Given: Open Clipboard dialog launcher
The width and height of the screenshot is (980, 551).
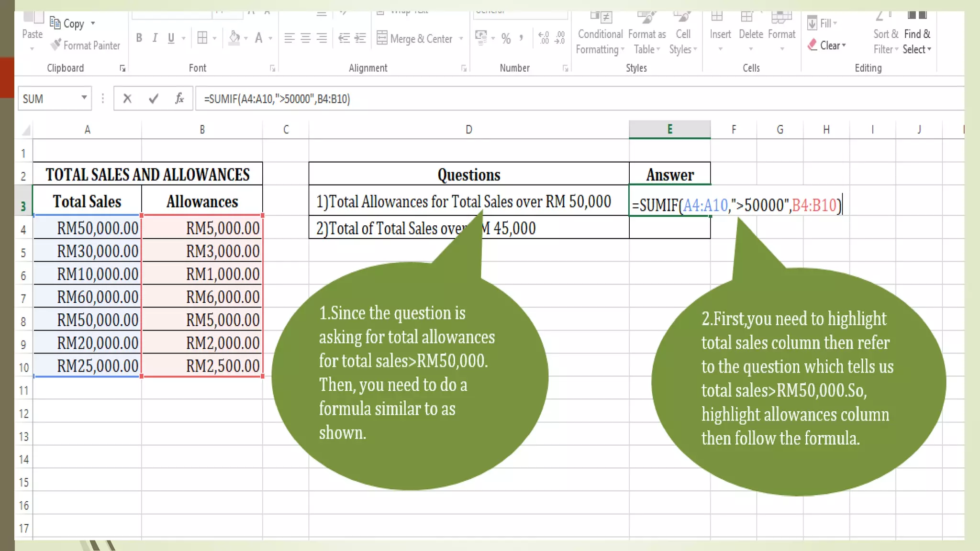Looking at the screenshot, I should (122, 68).
